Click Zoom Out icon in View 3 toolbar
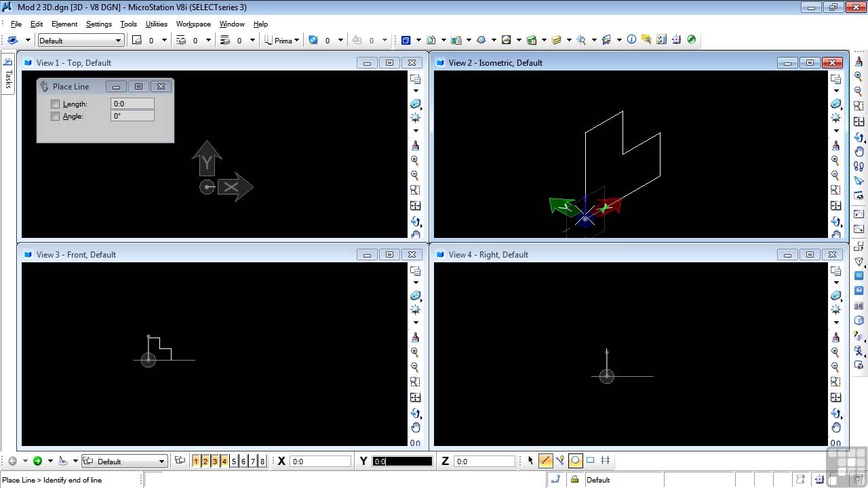The height and width of the screenshot is (488, 868). coord(415,367)
